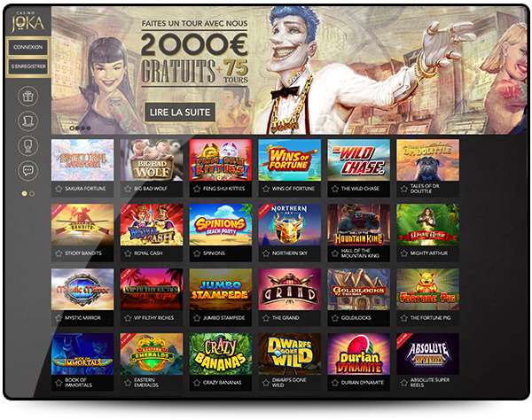The image size is (532, 420).
Task: Launch the Durian Dynamite game tile
Action: pos(358,354)
